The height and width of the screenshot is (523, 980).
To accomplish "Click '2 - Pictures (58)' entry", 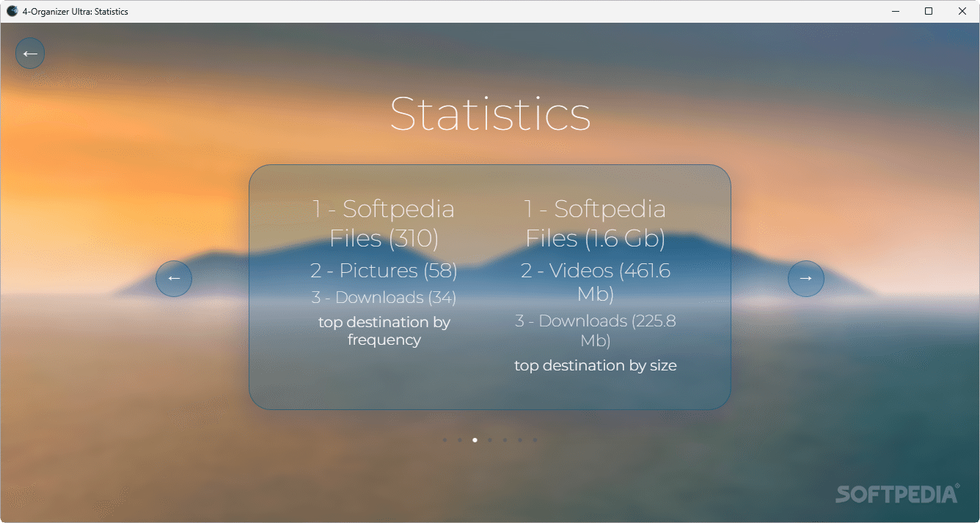I will (384, 271).
